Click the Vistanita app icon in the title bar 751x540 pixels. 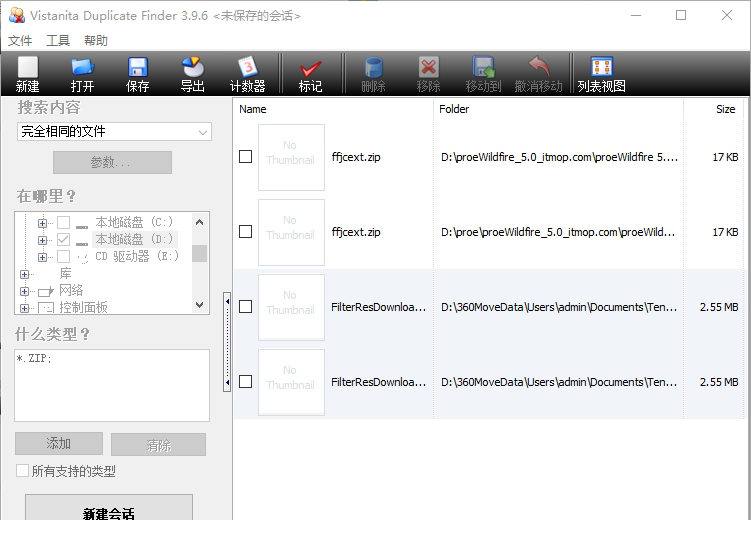(17, 15)
